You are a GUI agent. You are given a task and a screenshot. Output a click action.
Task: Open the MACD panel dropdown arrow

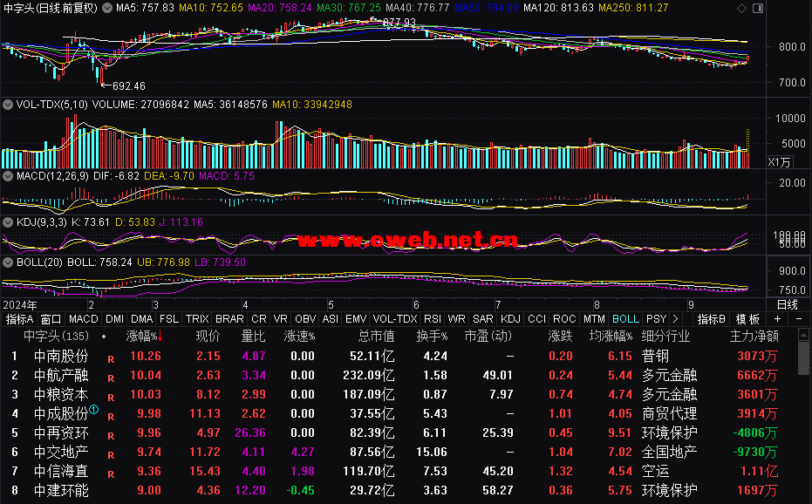[8, 176]
